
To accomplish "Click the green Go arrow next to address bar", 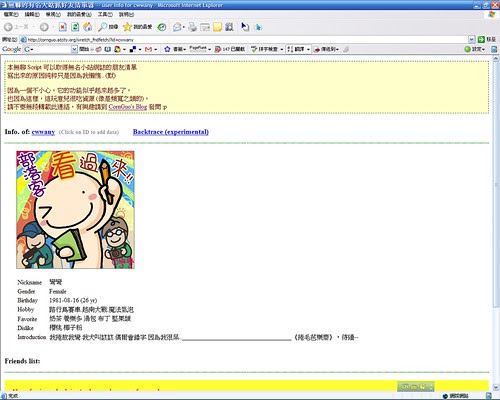I will [481, 39].
